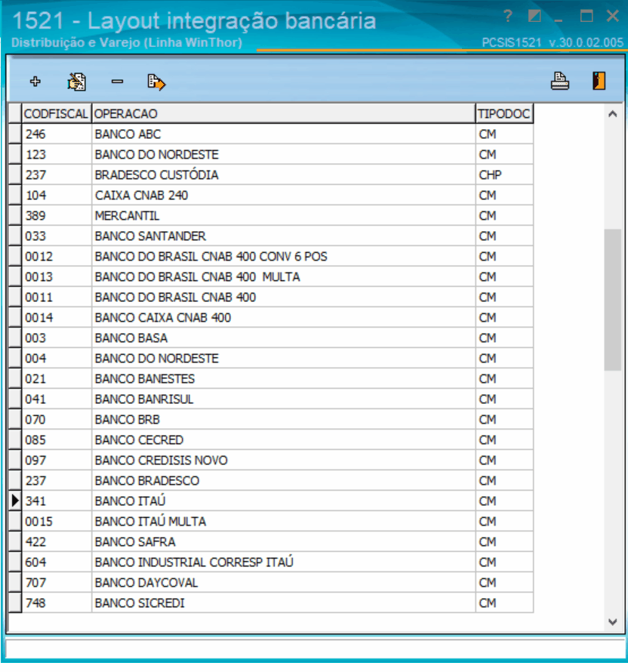
Task: Click the vertical scrollbar thumb
Action: tap(613, 300)
